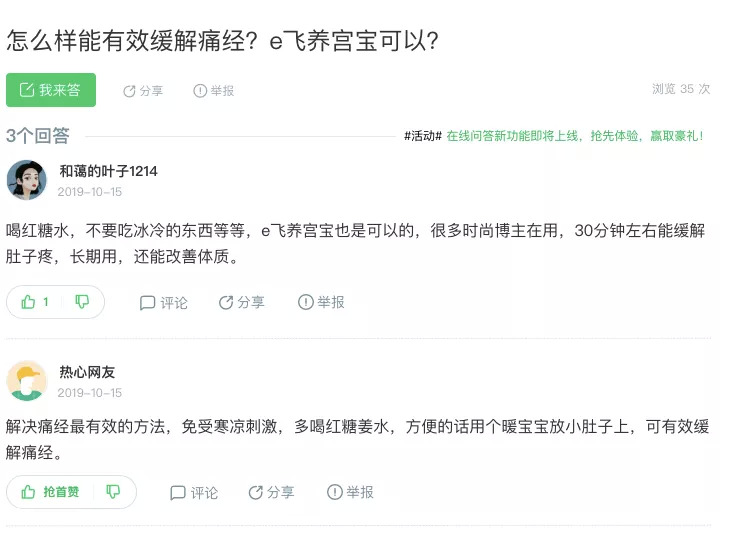
Task: Upvote the answer by 和蔼的叶子1214
Action: (x=35, y=302)
